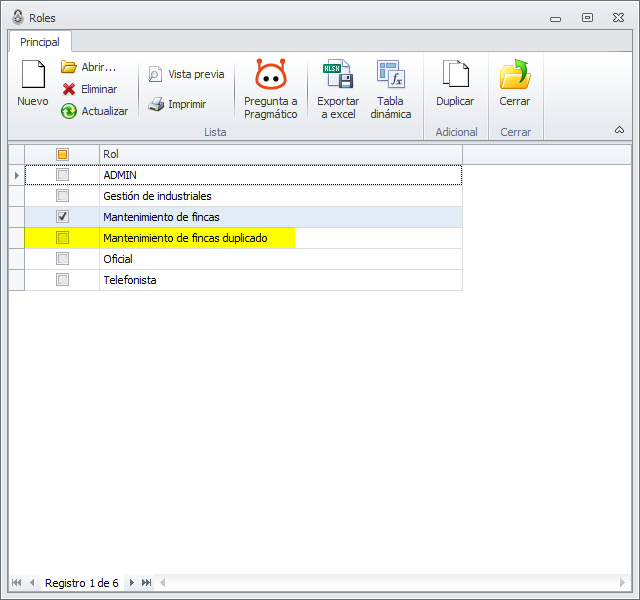Export list with Exportar a excel icon
Viewport: 640px width, 600px height.
point(338,74)
